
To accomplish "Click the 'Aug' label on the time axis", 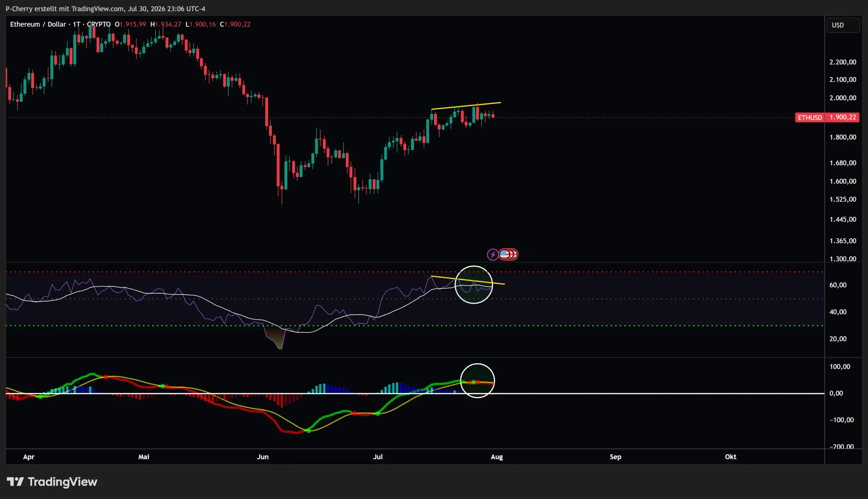I will pos(497,457).
